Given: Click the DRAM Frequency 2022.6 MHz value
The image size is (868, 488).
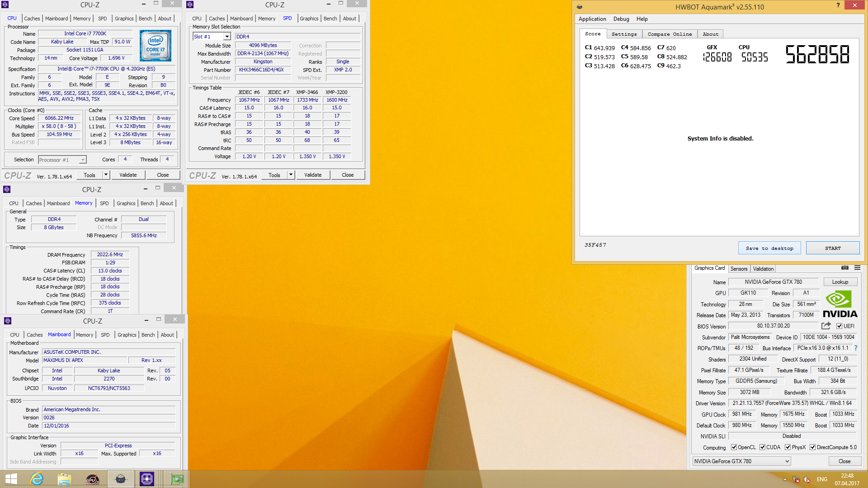Looking at the screenshot, I should 110,255.
